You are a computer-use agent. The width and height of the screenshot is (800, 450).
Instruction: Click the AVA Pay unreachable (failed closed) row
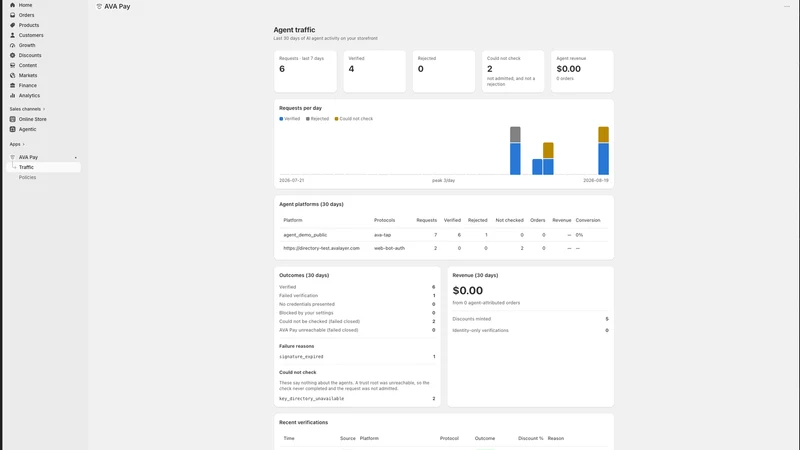click(357, 331)
